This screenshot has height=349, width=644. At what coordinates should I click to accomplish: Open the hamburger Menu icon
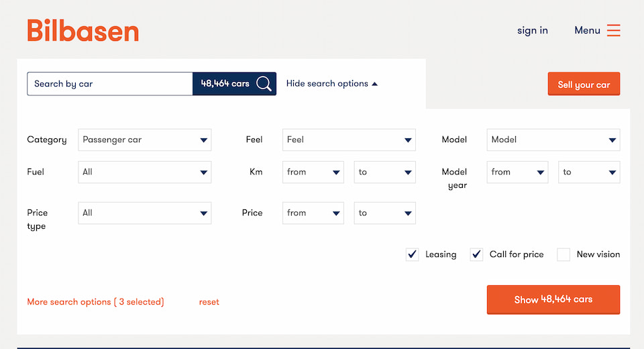pos(613,30)
